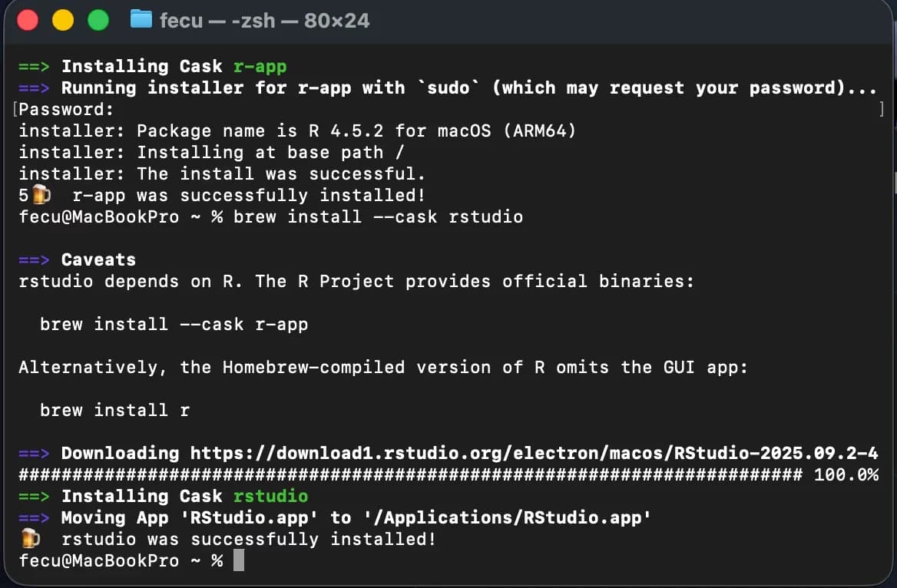Click the beer mug emoji beside rstudio success message
897x588 pixels.
click(x=30, y=538)
